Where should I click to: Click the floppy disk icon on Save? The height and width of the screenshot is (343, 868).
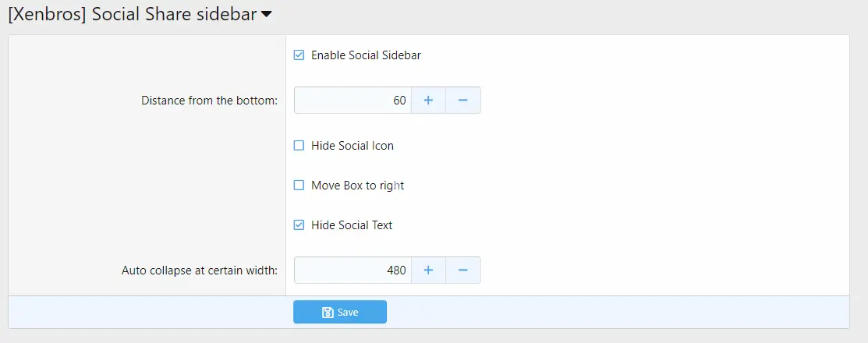[328, 313]
